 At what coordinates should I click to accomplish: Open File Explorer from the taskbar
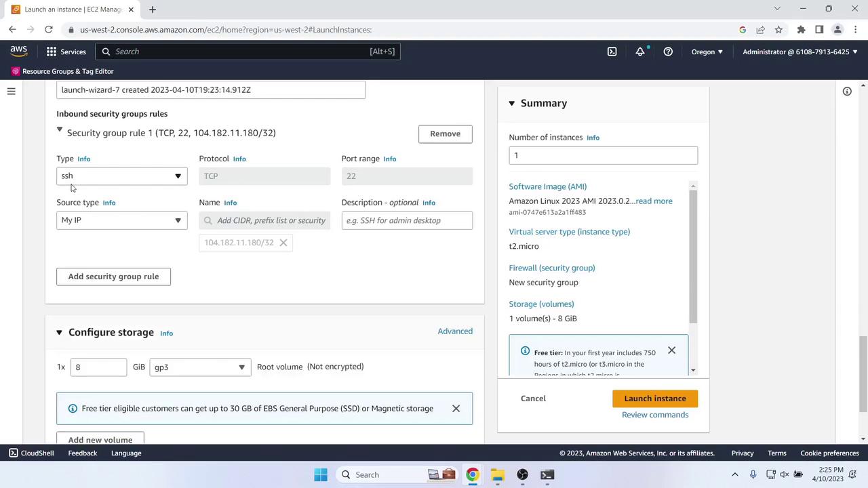click(x=498, y=474)
